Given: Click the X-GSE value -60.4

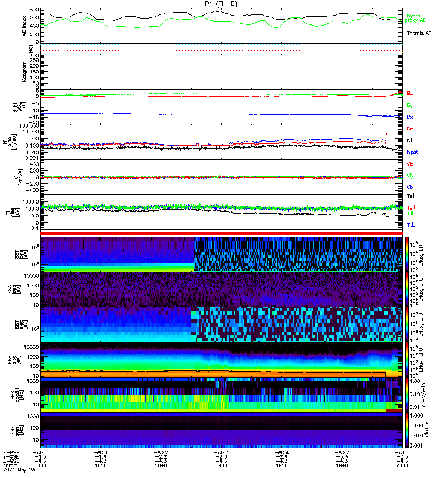Looking at the screenshot, I should (x=281, y=452).
